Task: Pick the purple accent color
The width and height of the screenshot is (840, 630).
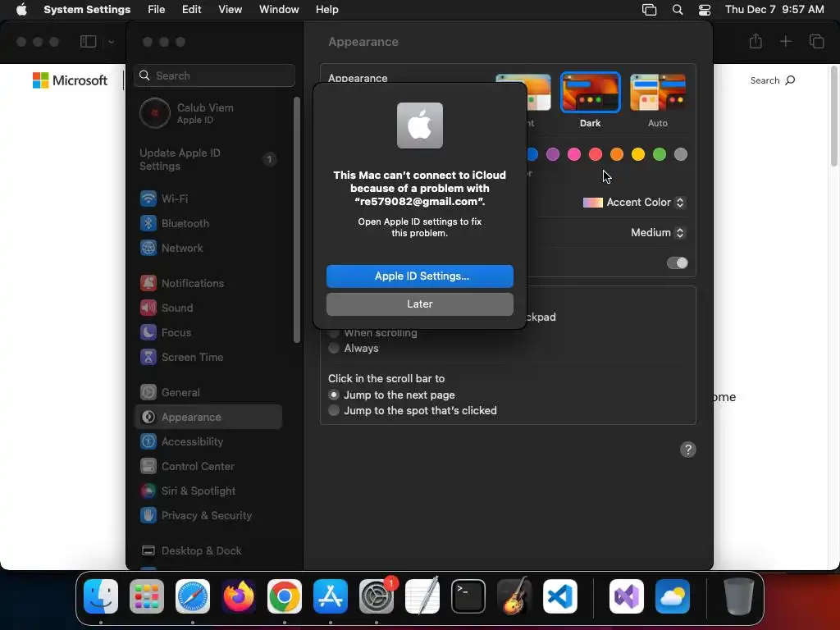Action: (552, 155)
